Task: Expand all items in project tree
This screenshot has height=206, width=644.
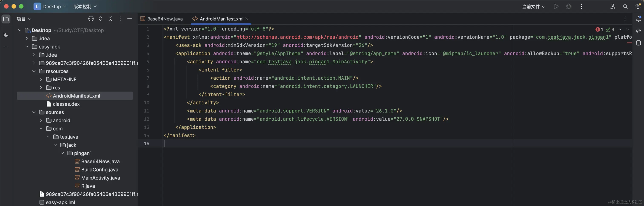Action: click(x=101, y=19)
